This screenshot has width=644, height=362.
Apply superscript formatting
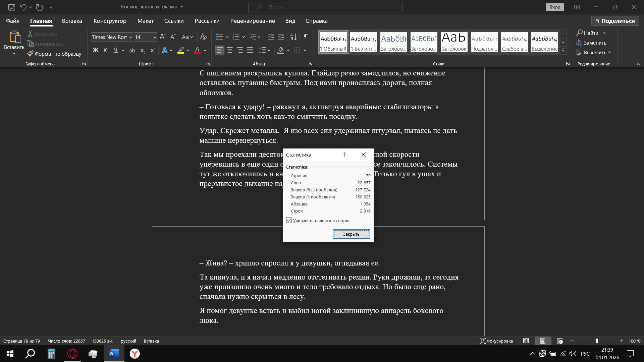point(153,50)
